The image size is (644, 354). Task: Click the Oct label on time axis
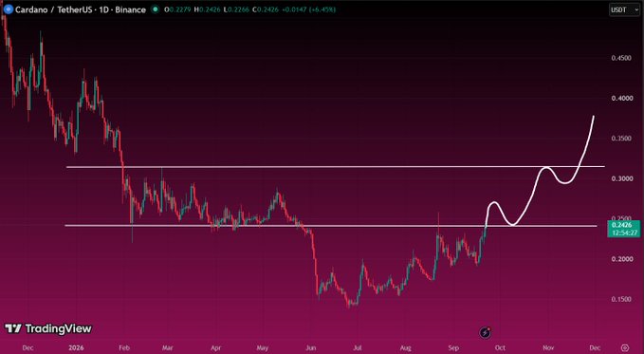click(500, 348)
